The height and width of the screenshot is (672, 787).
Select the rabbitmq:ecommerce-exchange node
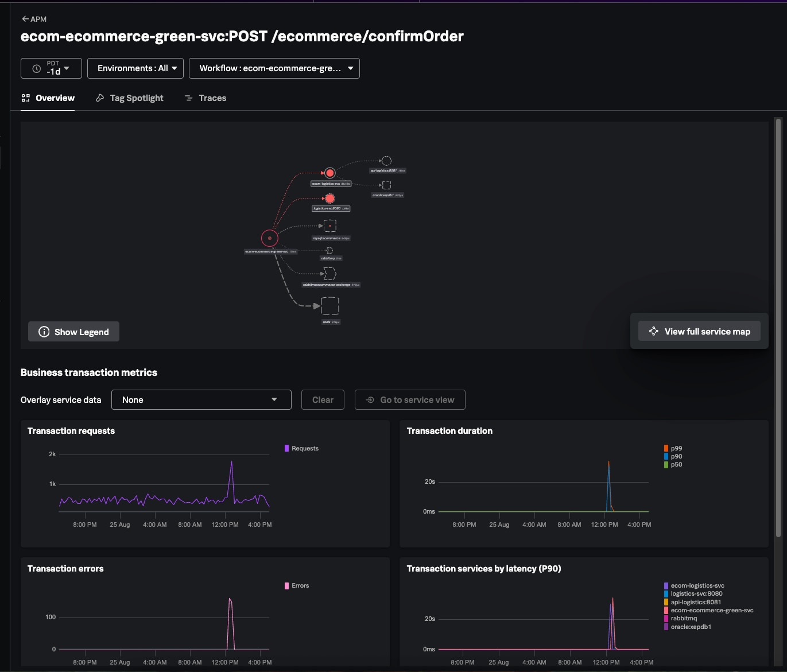tap(329, 273)
